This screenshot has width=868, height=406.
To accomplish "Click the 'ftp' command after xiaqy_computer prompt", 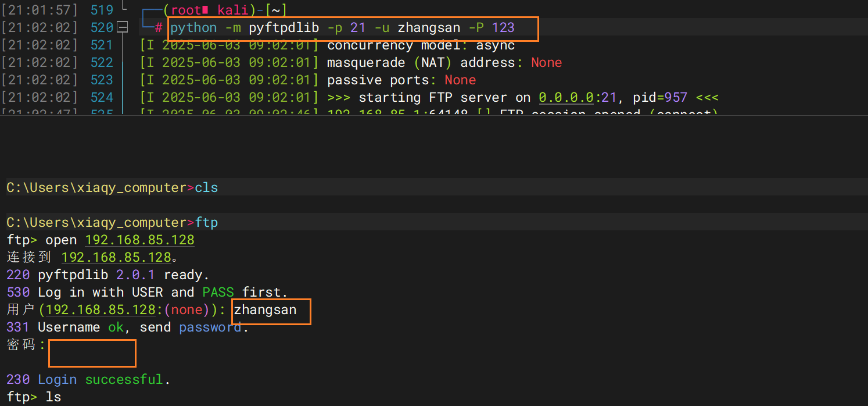I will (x=206, y=222).
